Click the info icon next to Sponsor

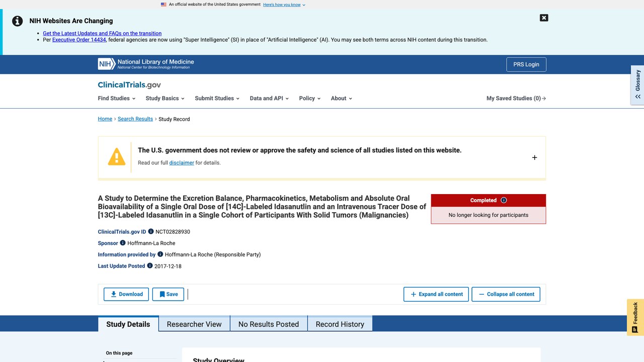tap(123, 243)
